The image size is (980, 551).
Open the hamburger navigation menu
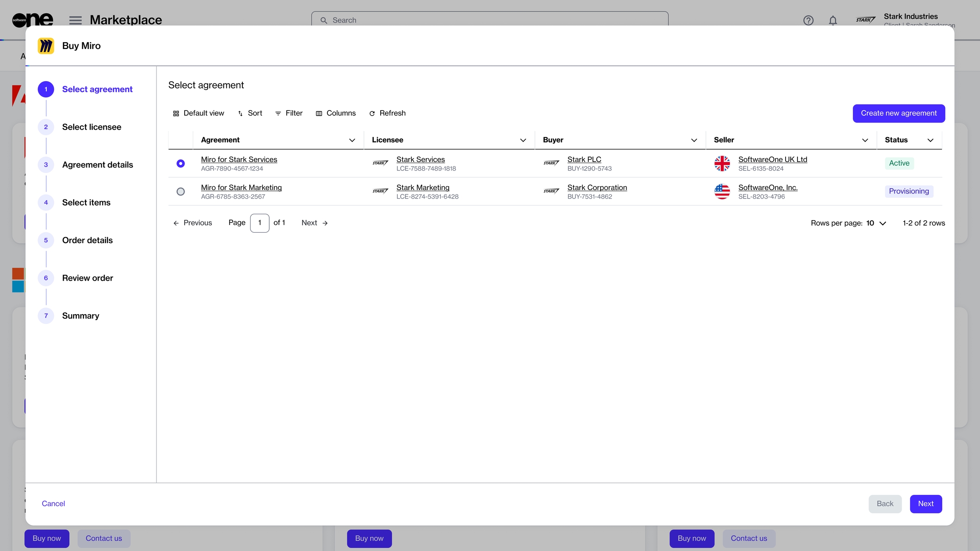click(x=75, y=20)
